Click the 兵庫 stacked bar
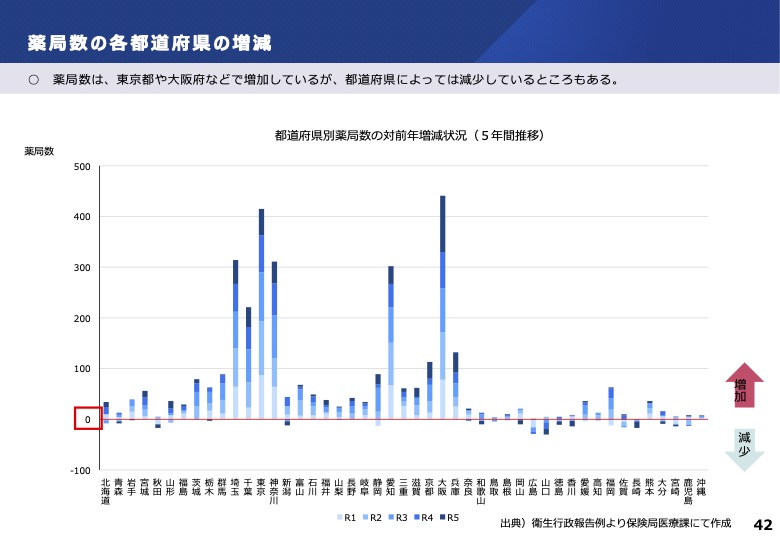Image resolution: width=780 pixels, height=540 pixels. pyautogui.click(x=456, y=386)
